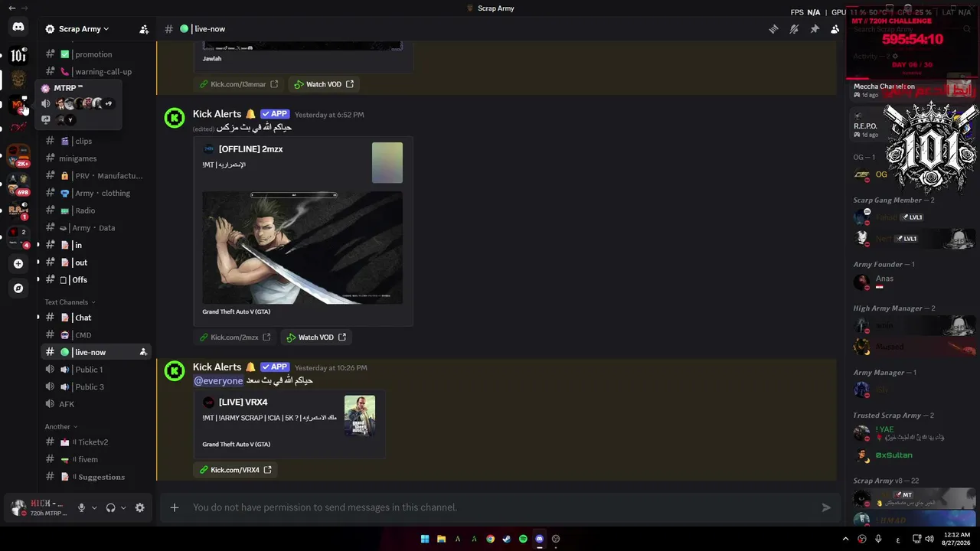The width and height of the screenshot is (980, 551).
Task: Create invite for live-now channel
Action: (143, 352)
